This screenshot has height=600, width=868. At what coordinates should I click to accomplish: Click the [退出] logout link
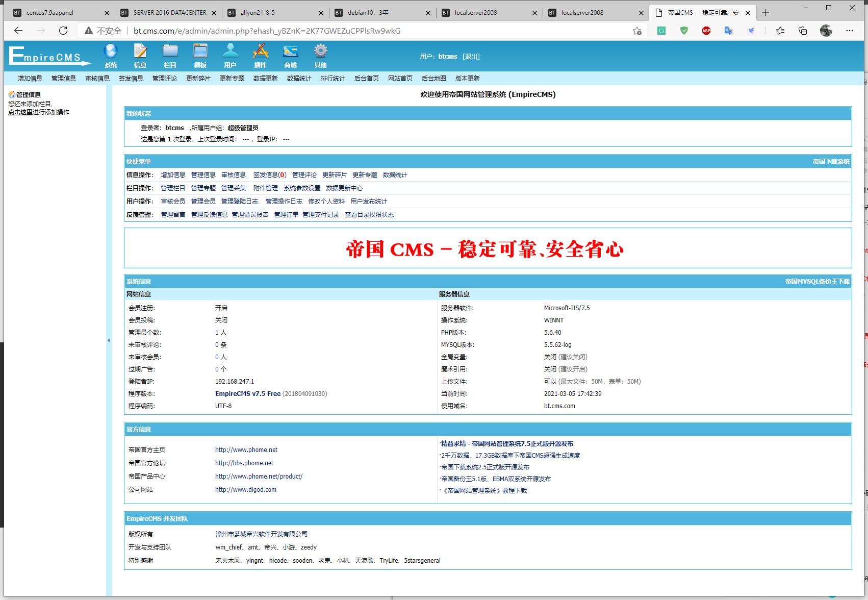coord(471,57)
